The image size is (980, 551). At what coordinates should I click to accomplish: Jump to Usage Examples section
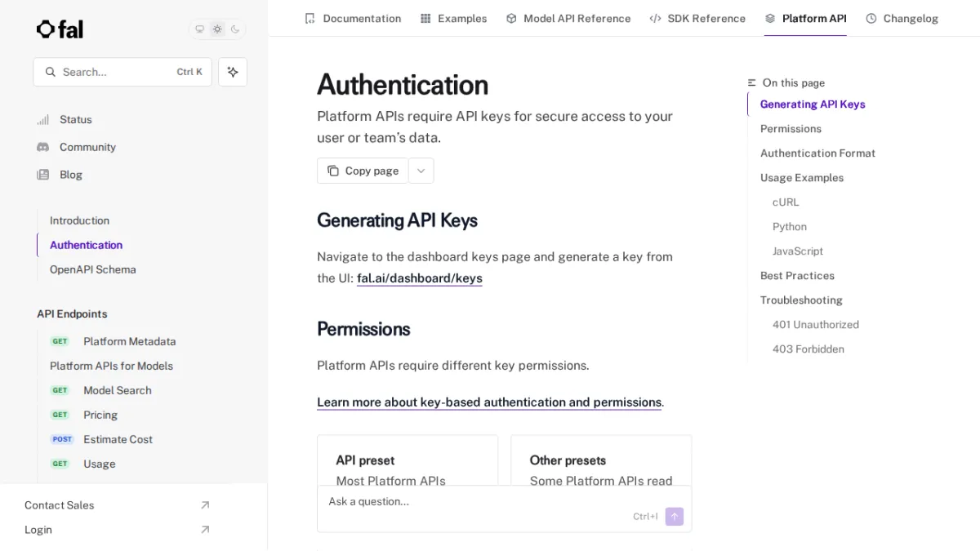point(802,178)
